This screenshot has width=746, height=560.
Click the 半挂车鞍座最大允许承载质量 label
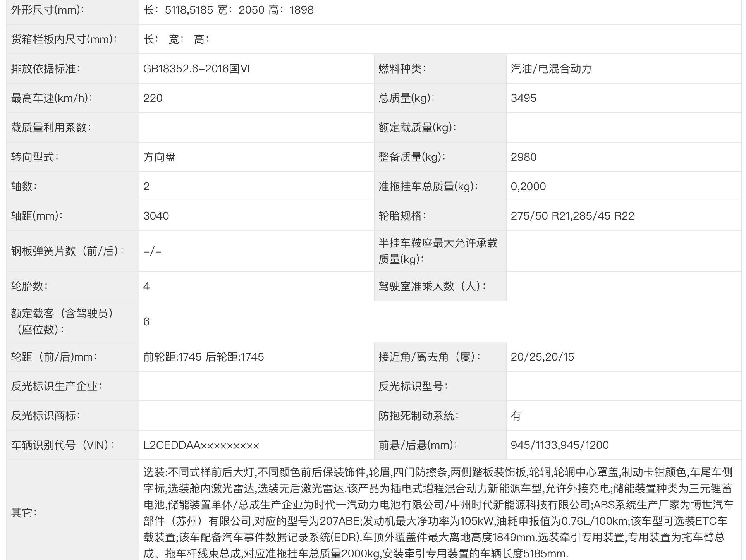[x=438, y=251]
